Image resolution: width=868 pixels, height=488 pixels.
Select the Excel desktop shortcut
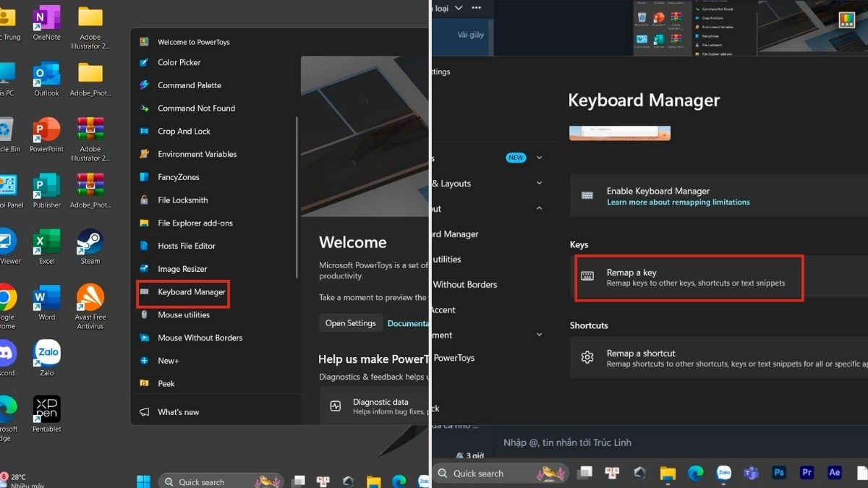pos(47,247)
